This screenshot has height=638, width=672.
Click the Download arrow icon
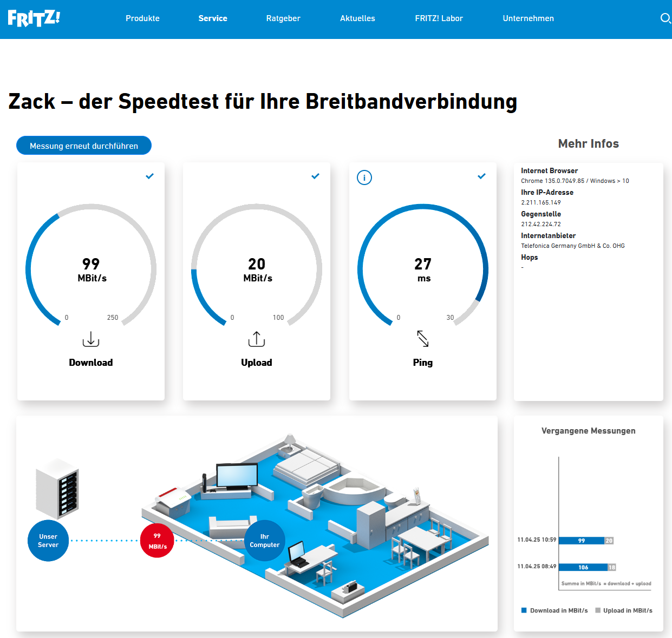pos(91,339)
